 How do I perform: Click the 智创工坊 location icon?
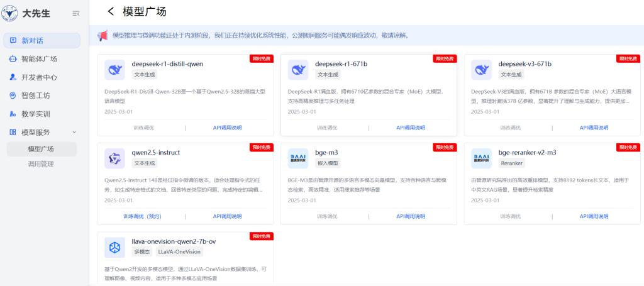pyautogui.click(x=13, y=96)
